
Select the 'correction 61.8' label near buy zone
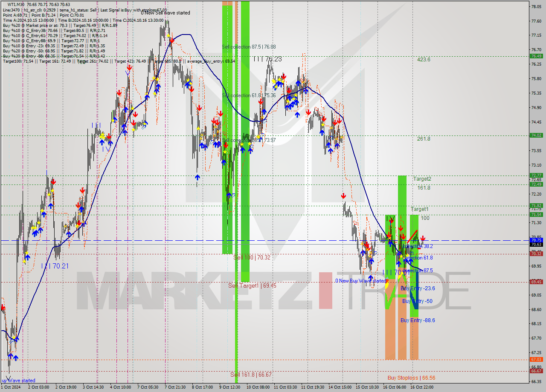point(418,258)
